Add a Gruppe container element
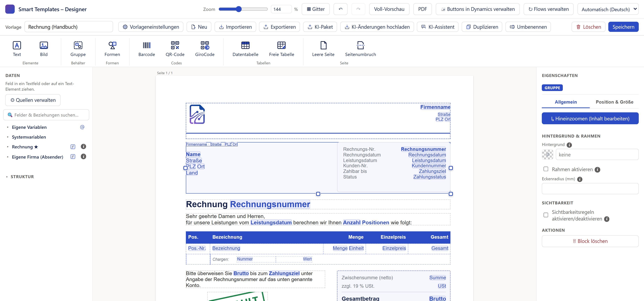 (x=78, y=49)
